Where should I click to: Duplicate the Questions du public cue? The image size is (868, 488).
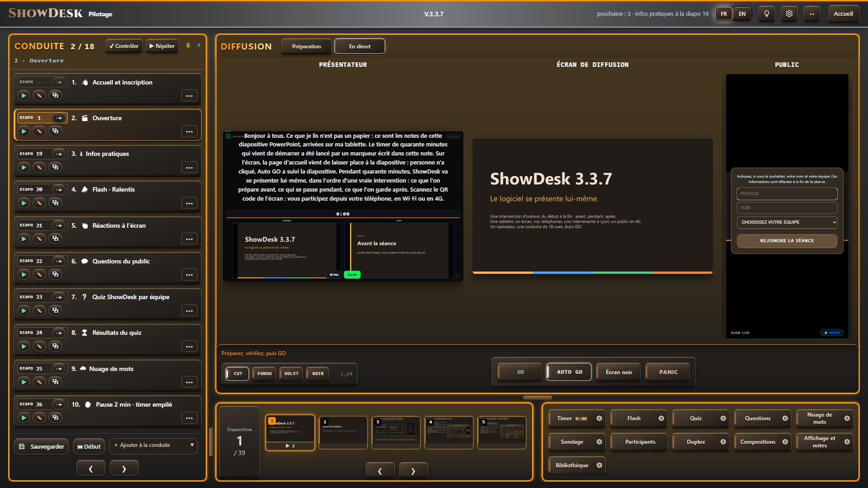click(x=55, y=274)
